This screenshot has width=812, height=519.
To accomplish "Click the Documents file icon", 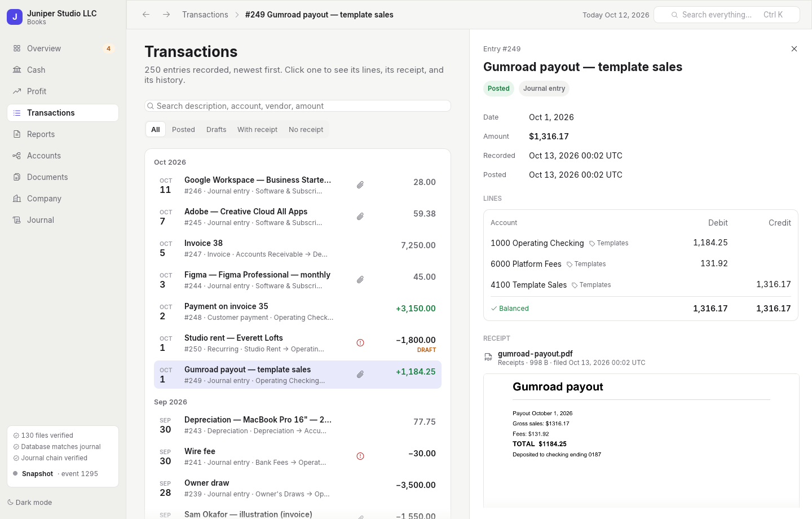I will 17,177.
